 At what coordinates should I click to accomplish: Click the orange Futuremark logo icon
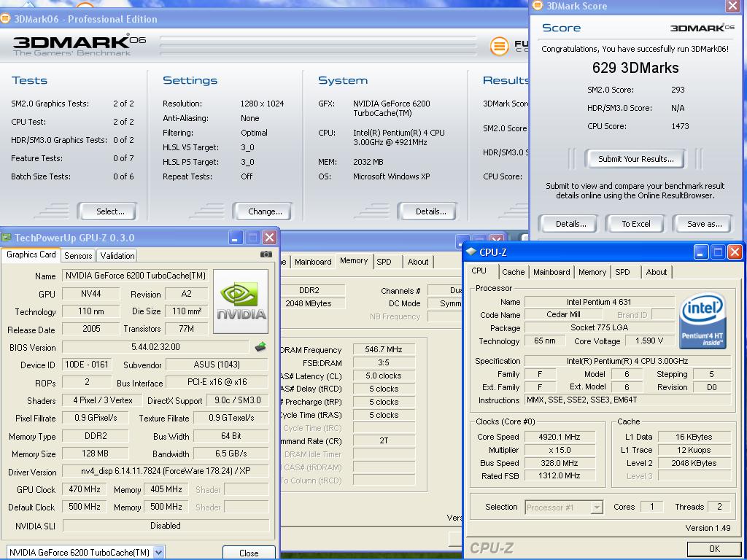point(499,46)
